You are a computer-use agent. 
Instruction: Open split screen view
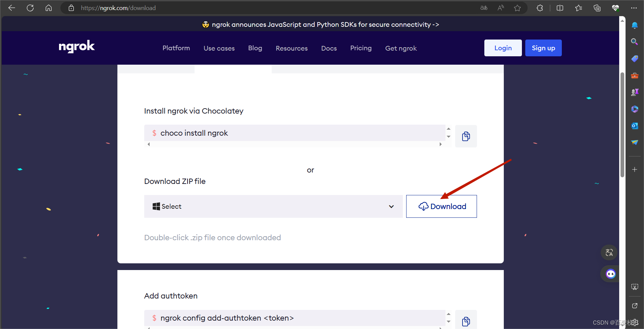pos(560,8)
